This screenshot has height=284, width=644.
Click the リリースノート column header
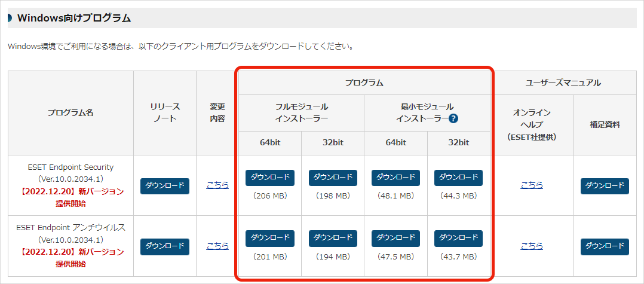click(165, 113)
